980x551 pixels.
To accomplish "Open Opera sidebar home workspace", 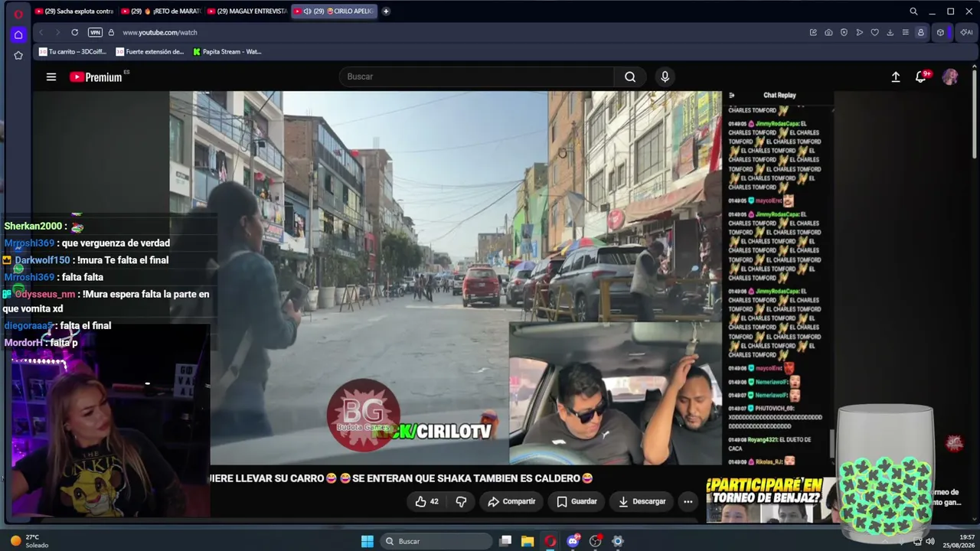I will coord(18,34).
